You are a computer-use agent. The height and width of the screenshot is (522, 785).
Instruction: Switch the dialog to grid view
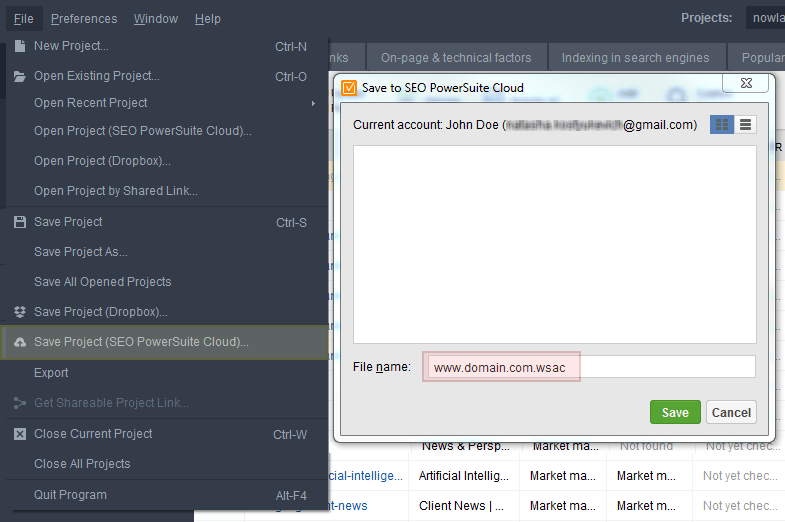tap(722, 125)
